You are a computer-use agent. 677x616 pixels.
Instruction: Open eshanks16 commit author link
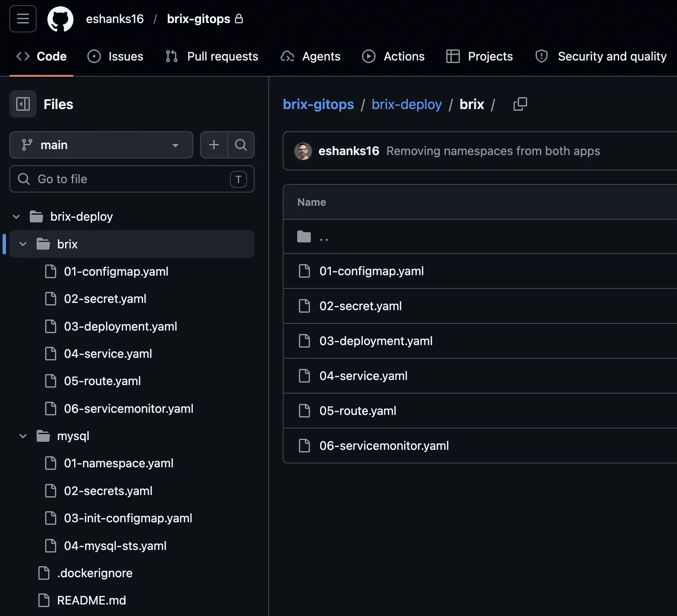pos(349,151)
